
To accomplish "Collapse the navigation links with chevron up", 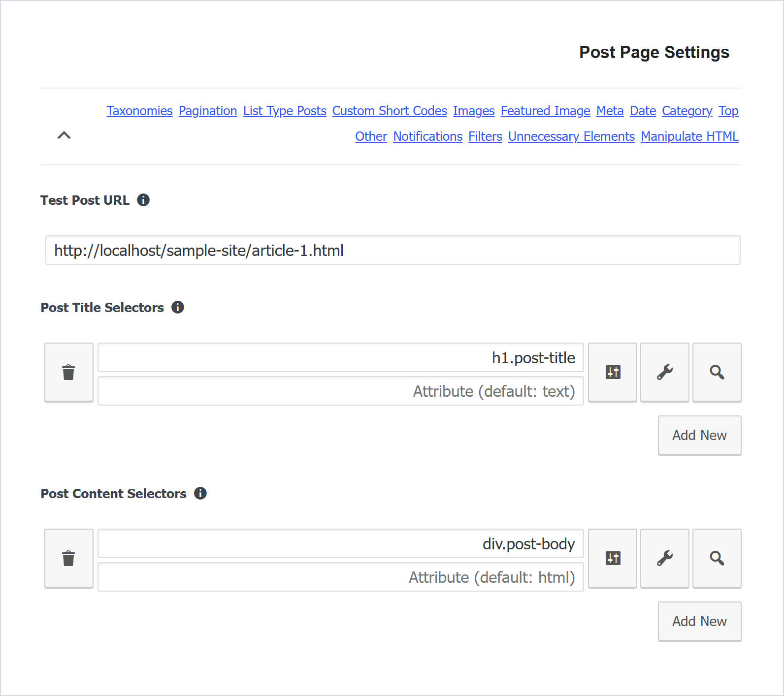I will (64, 135).
